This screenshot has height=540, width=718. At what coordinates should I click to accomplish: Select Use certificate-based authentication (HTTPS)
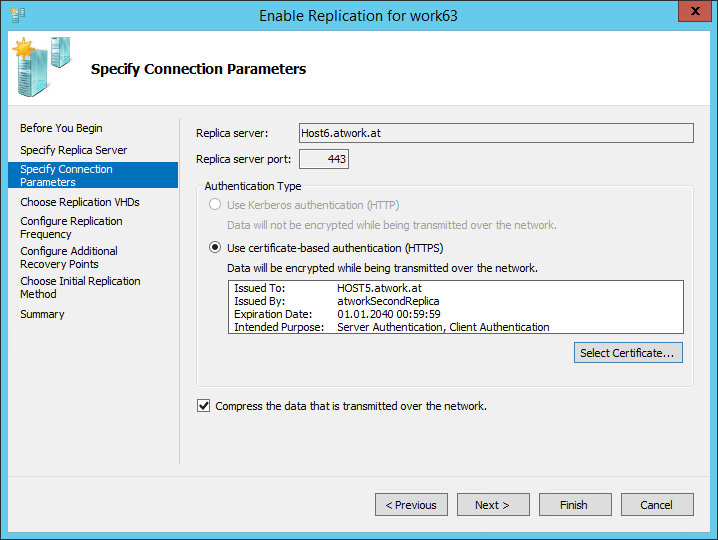214,247
